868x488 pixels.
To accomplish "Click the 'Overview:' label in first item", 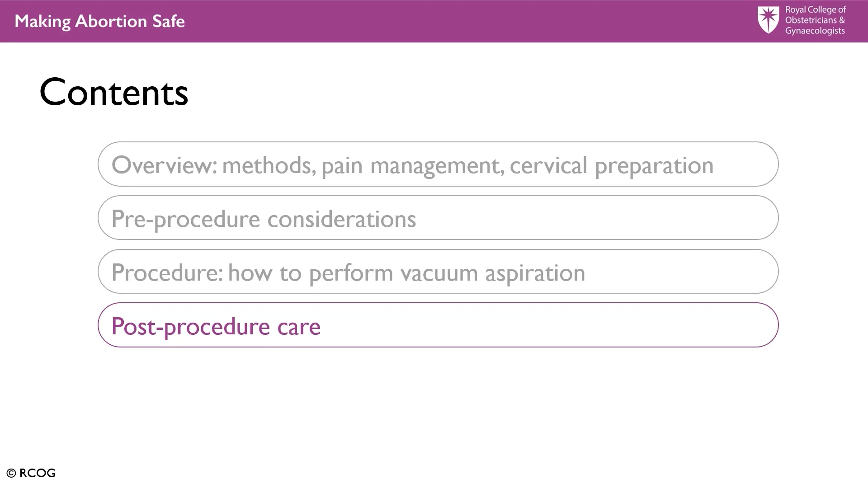I will (x=164, y=165).
